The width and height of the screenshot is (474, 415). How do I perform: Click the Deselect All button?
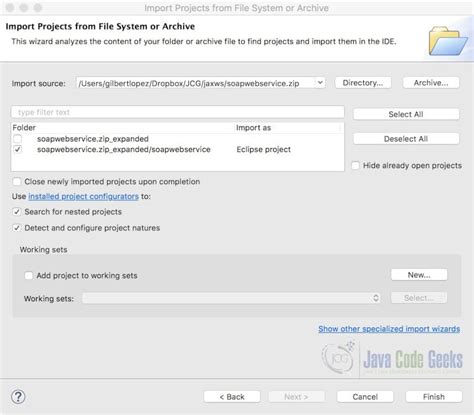click(406, 139)
